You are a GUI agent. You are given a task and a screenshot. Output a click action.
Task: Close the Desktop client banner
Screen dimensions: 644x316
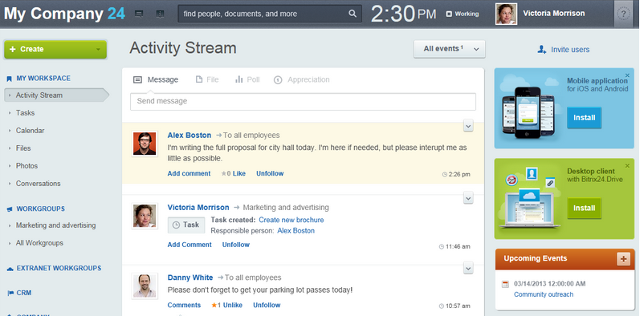point(627,166)
